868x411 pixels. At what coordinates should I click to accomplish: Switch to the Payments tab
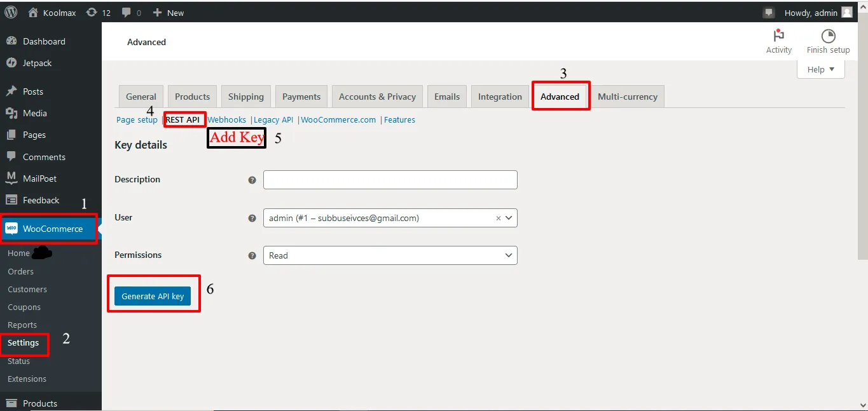click(x=301, y=97)
